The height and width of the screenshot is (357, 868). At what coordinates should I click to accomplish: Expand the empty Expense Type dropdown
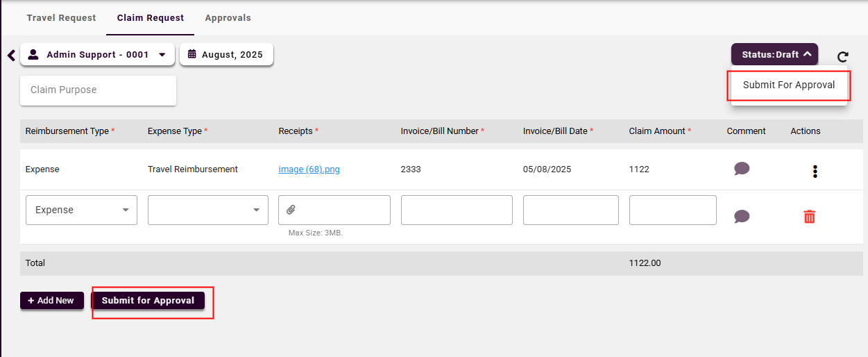click(x=207, y=210)
